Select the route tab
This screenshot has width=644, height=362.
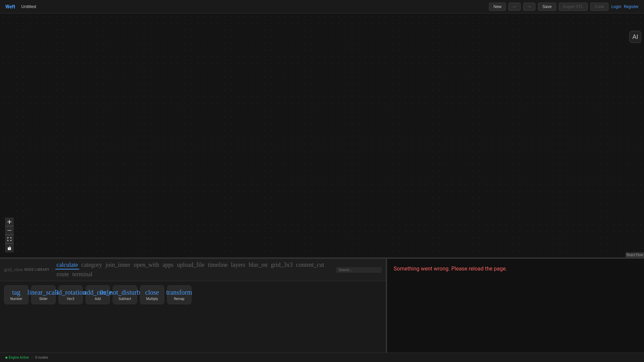pos(63,274)
